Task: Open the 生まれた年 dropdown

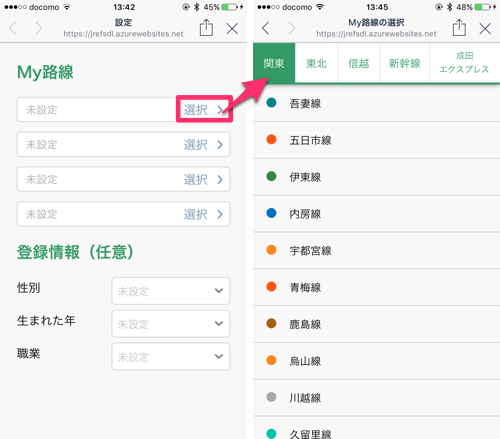Action: coord(171,323)
